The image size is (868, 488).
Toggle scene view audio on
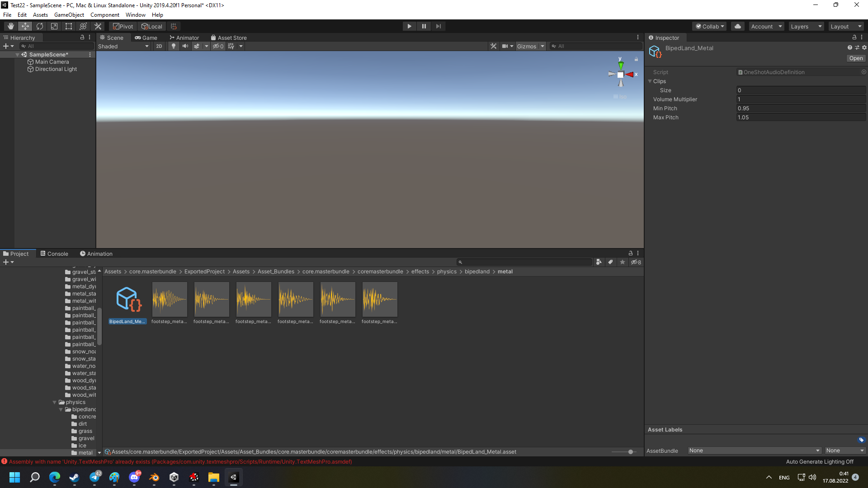click(185, 46)
